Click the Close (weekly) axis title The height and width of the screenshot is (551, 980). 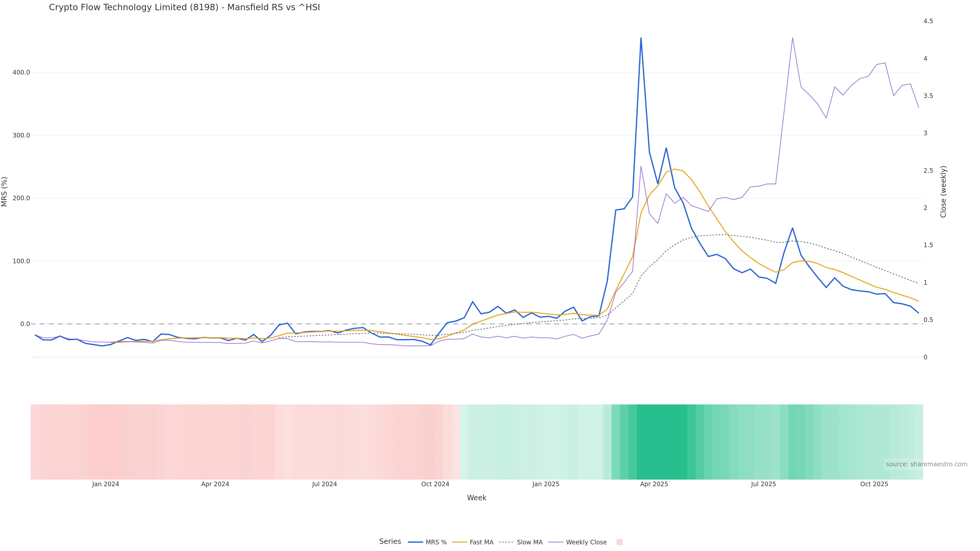[x=943, y=191]
